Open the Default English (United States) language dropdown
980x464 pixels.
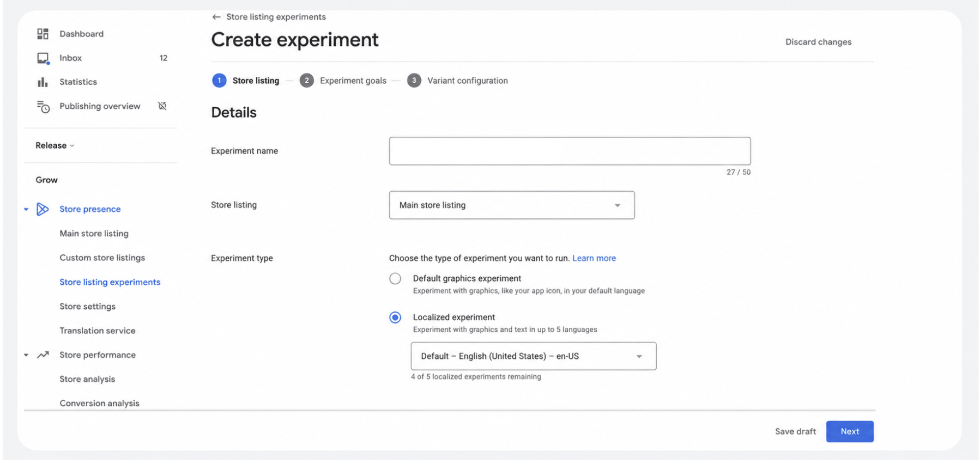click(x=534, y=356)
